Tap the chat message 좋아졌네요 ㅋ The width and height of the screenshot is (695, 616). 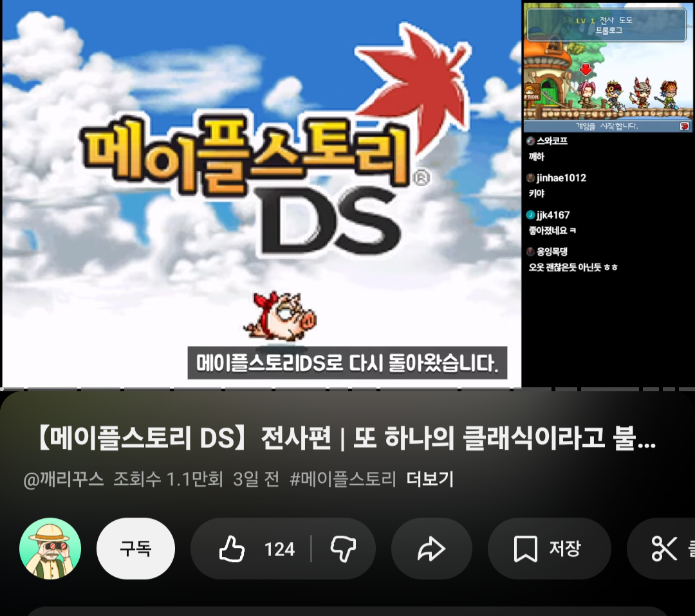pyautogui.click(x=552, y=230)
